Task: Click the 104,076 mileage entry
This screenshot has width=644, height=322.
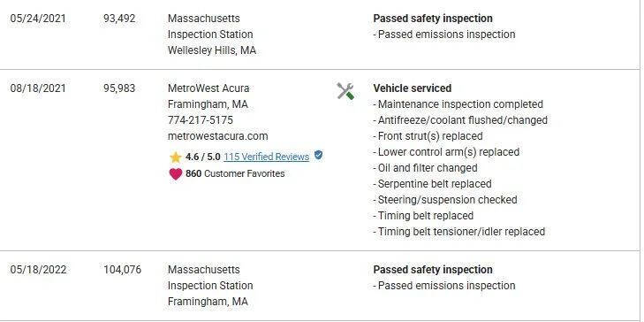Action: click(x=122, y=270)
